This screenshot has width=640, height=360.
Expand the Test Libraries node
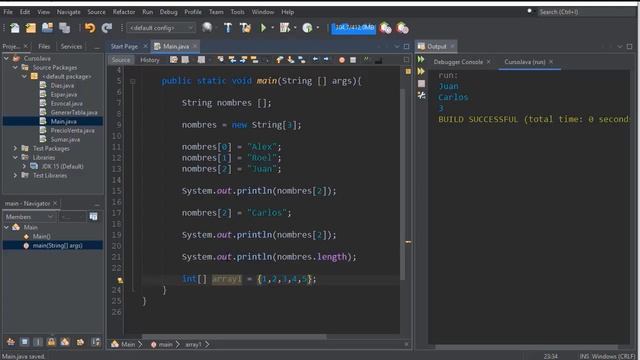[x=15, y=175]
